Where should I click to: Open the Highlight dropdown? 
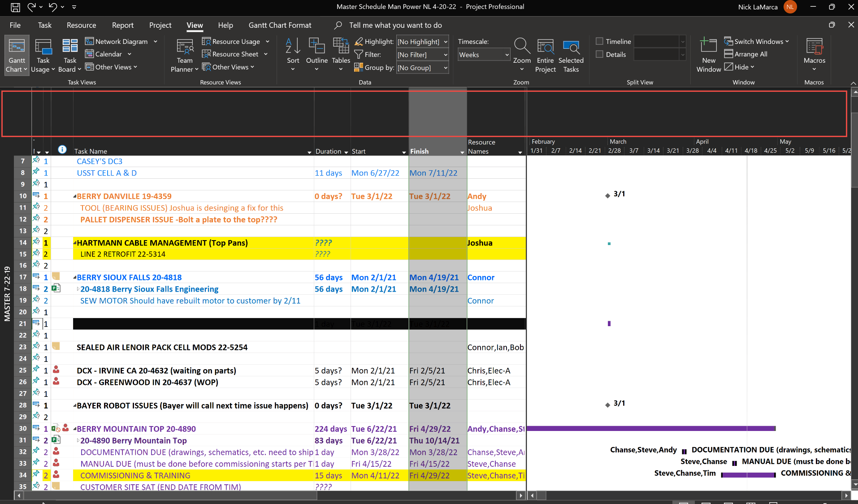coord(446,42)
